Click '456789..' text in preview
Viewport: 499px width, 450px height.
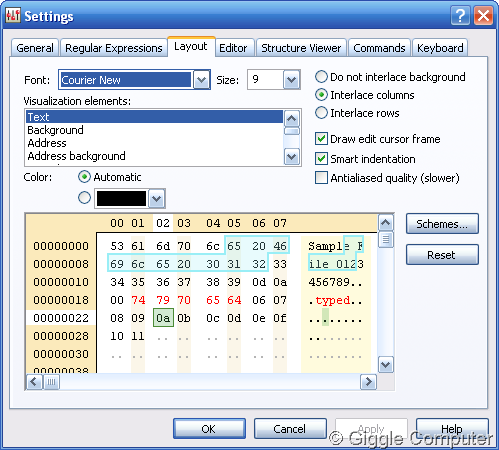[335, 282]
